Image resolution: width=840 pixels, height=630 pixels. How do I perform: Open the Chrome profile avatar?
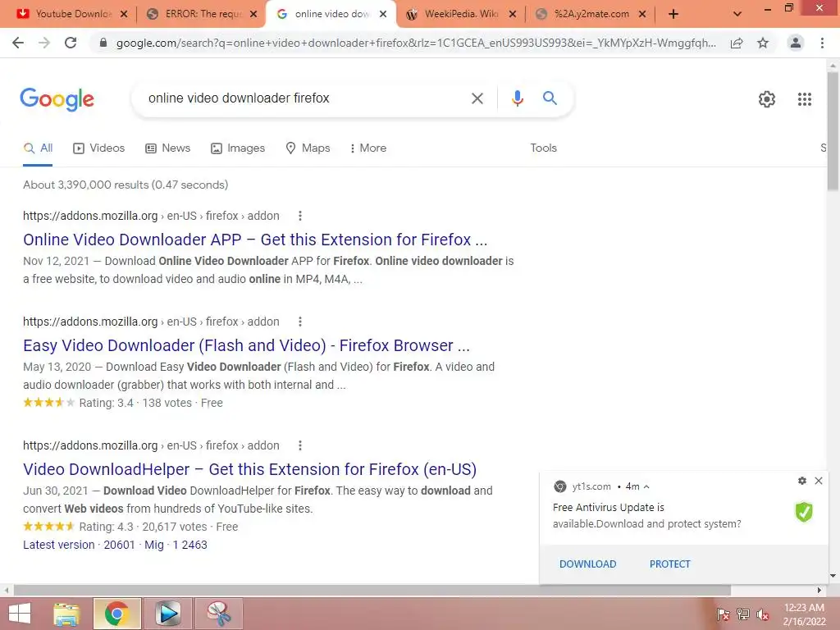click(796, 43)
